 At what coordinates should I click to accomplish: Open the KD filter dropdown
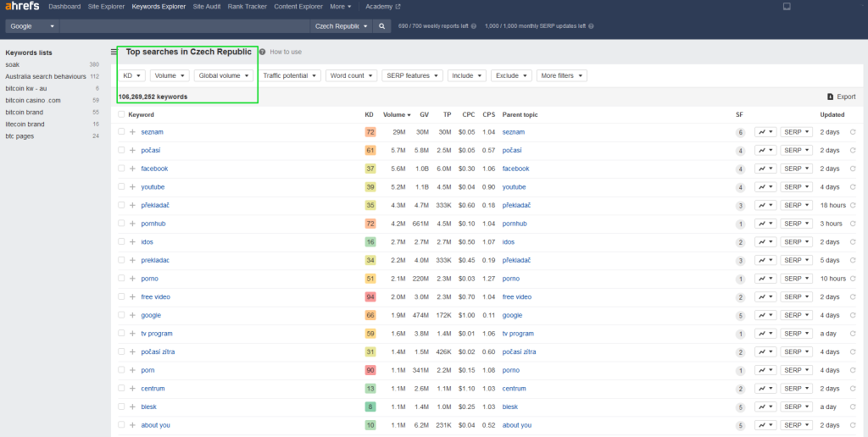131,75
